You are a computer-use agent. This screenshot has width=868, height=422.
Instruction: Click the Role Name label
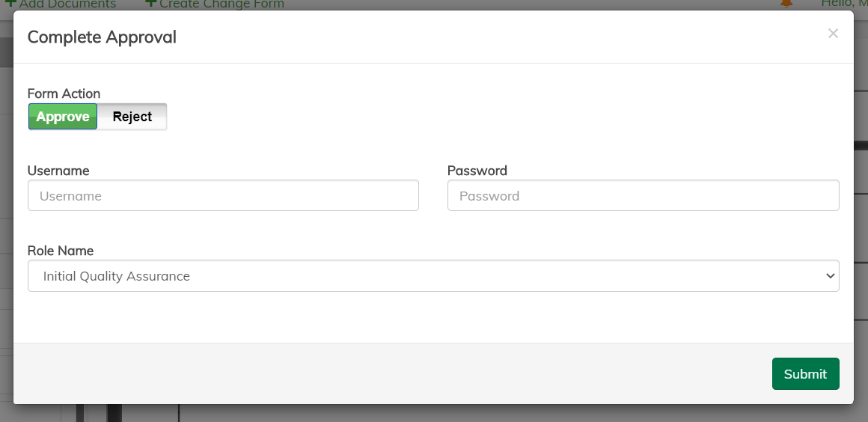pos(61,251)
